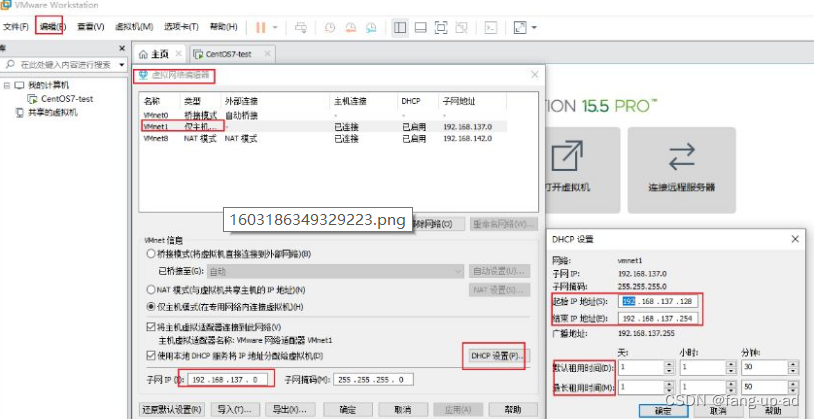Click the 还原默认设置(R) button

tap(173, 409)
